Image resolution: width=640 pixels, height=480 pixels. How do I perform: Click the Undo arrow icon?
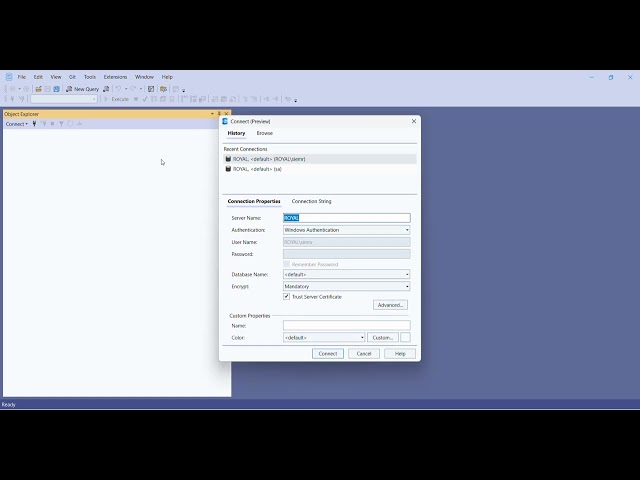point(118,89)
